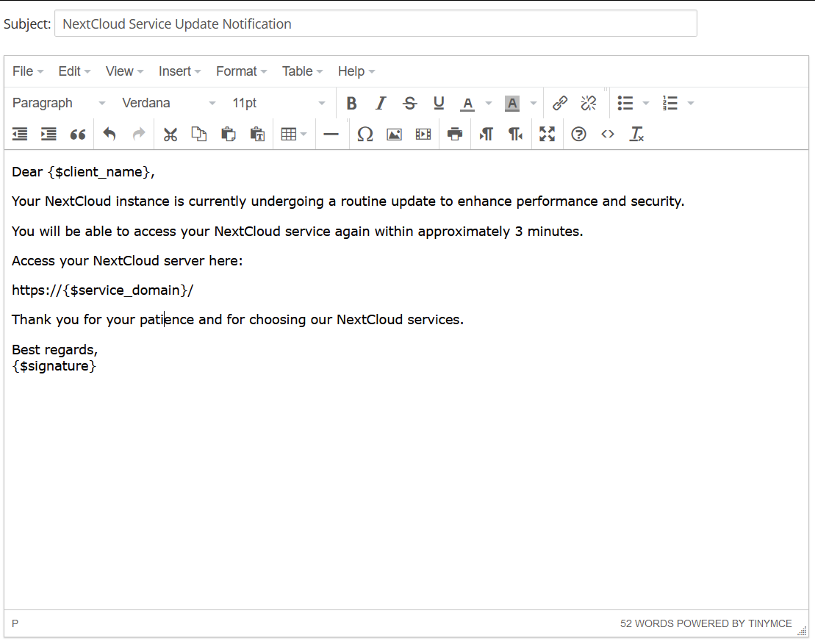
Task: Open the source code view
Action: click(x=607, y=134)
